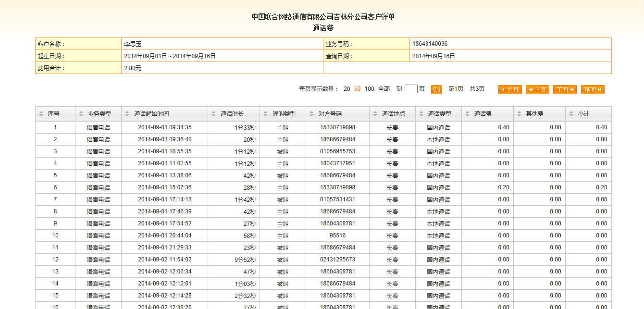Sort by 通话起始时间 using its arrow icon

coord(127,114)
